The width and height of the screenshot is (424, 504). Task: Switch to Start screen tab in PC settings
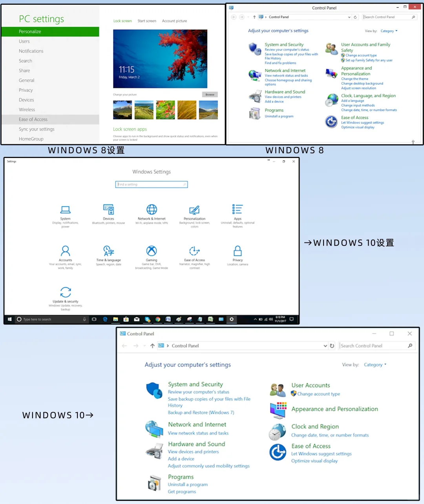click(x=147, y=21)
